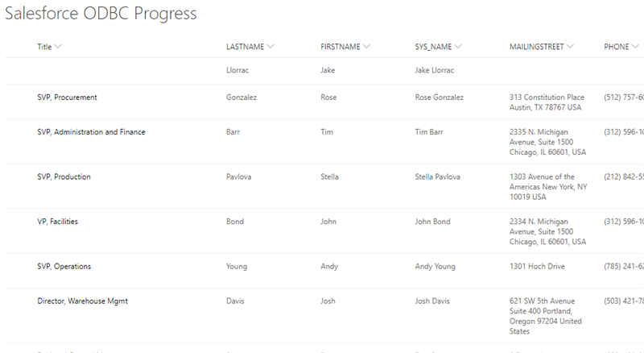The image size is (644, 353).
Task: Click the SYS_NAME column dropdown arrow
Action: pos(458,47)
